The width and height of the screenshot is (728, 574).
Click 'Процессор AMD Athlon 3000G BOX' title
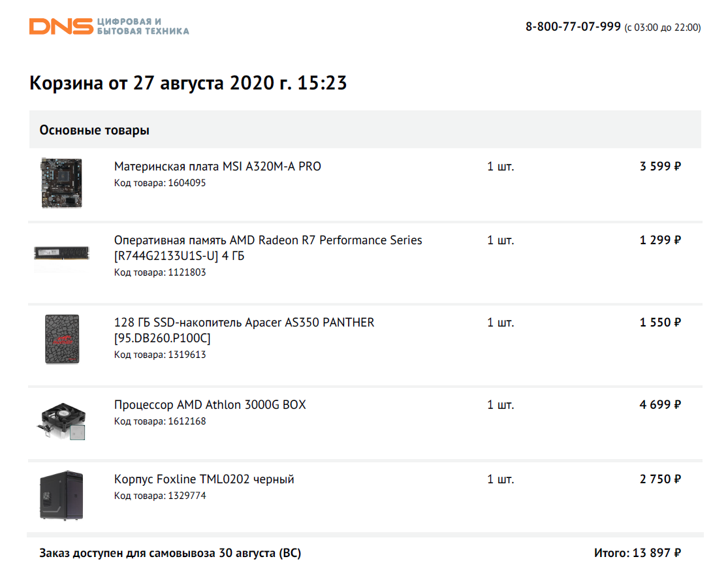pyautogui.click(x=210, y=404)
